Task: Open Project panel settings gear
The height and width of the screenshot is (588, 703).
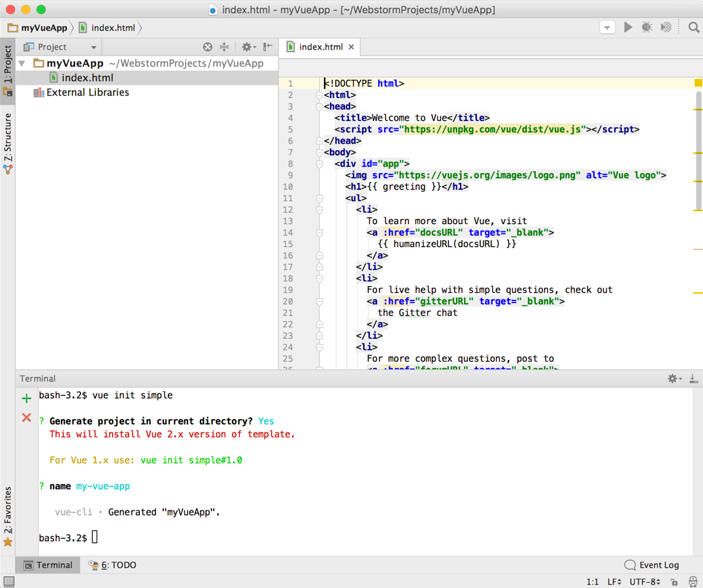Action: (x=247, y=47)
